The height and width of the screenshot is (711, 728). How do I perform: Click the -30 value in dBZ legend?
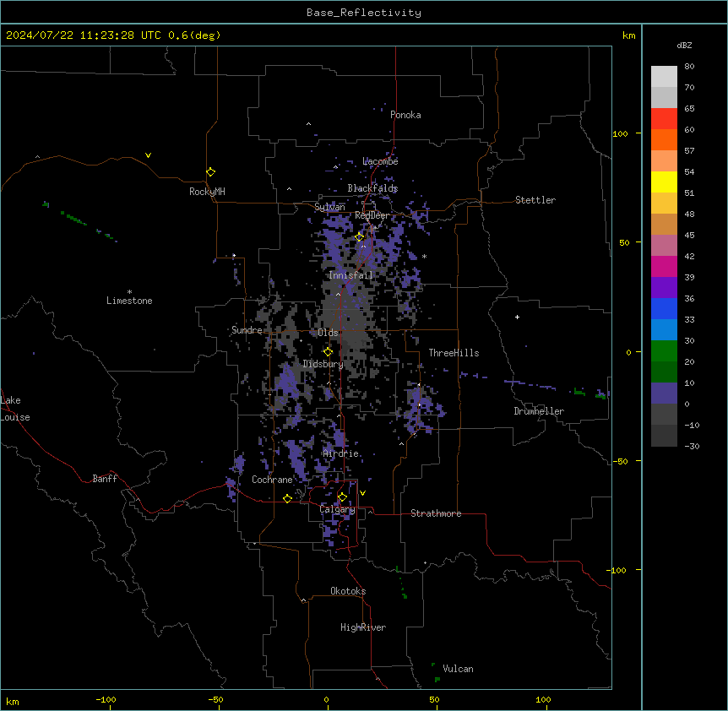692,446
